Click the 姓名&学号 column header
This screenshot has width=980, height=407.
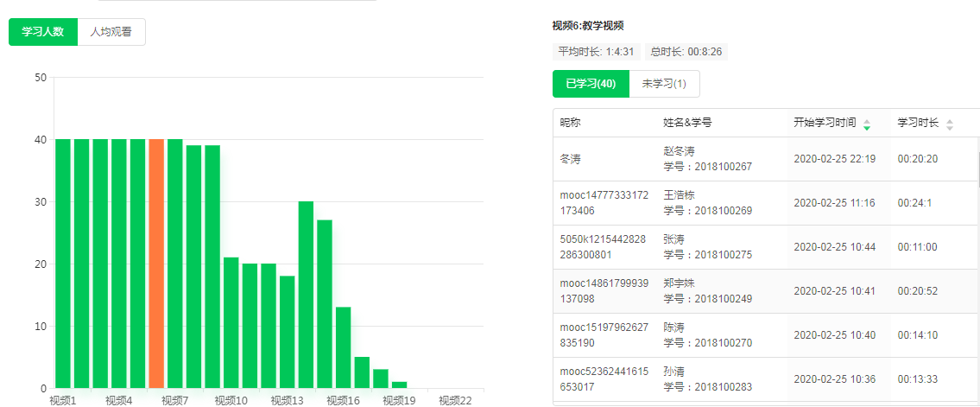pyautogui.click(x=687, y=123)
